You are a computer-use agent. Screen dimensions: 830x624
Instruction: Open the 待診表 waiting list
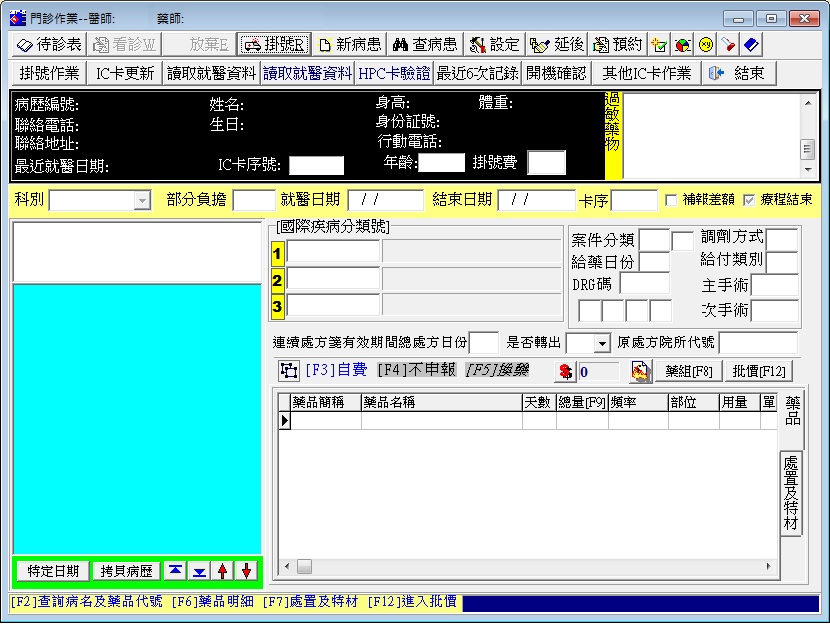coord(49,45)
